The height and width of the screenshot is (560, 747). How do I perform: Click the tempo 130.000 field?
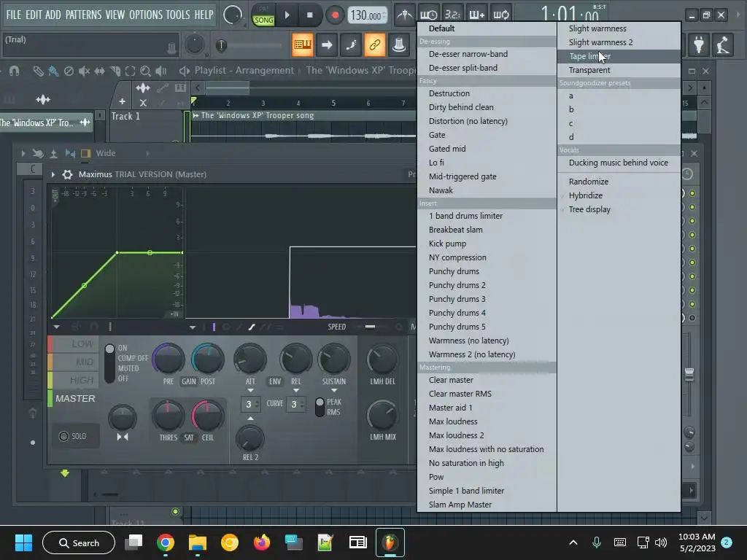[366, 15]
